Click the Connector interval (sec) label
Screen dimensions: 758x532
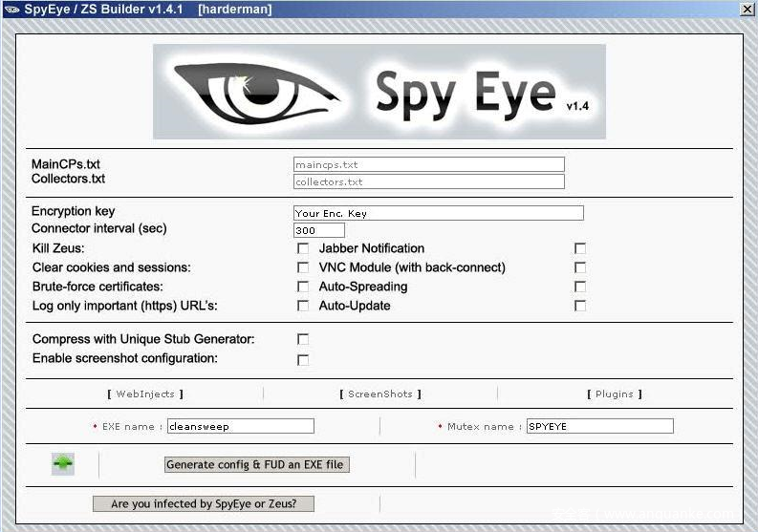(99, 228)
